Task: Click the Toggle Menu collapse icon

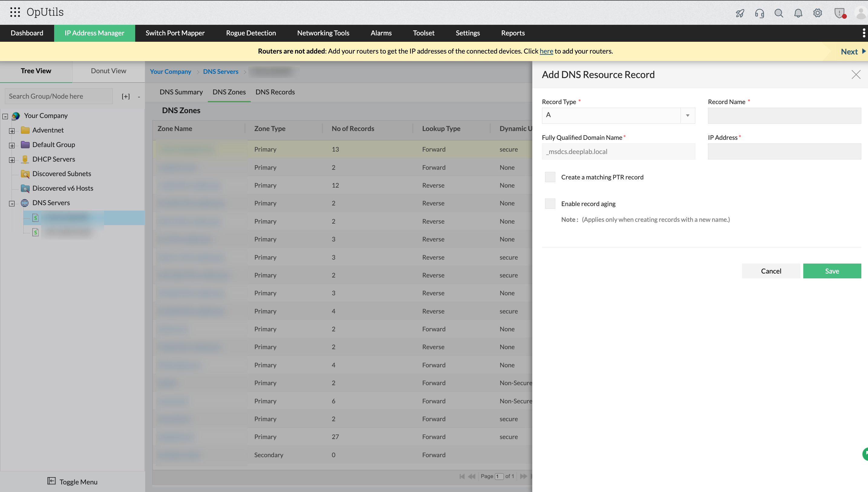Action: 51,481
